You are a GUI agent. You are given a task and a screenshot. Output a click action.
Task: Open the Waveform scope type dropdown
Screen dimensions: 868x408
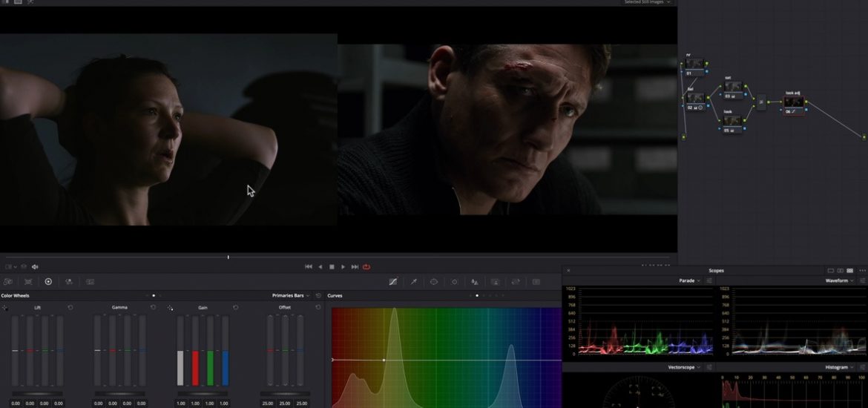point(840,280)
